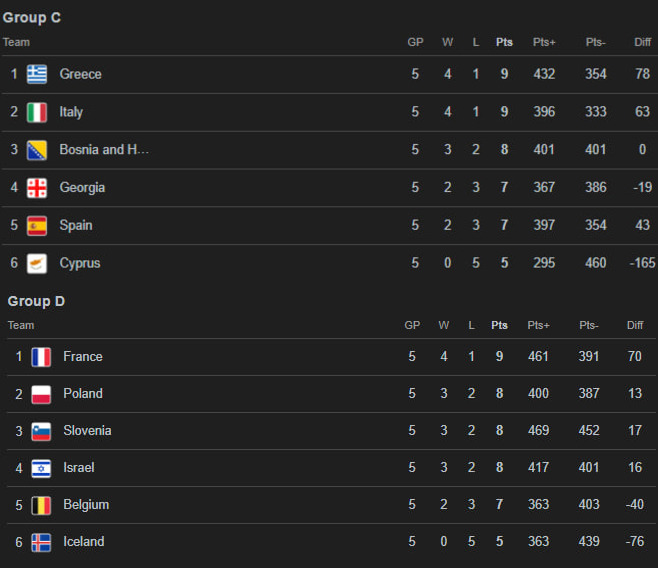Click the Georgia flag icon
The image size is (658, 568).
pos(37,188)
